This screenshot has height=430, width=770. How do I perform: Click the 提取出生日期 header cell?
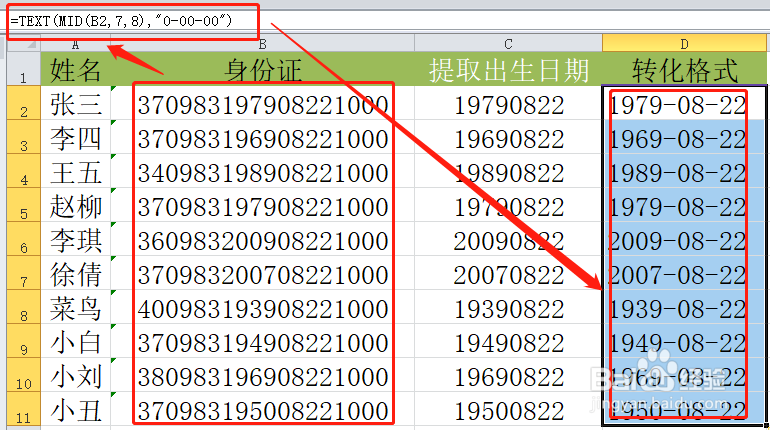click(x=508, y=69)
